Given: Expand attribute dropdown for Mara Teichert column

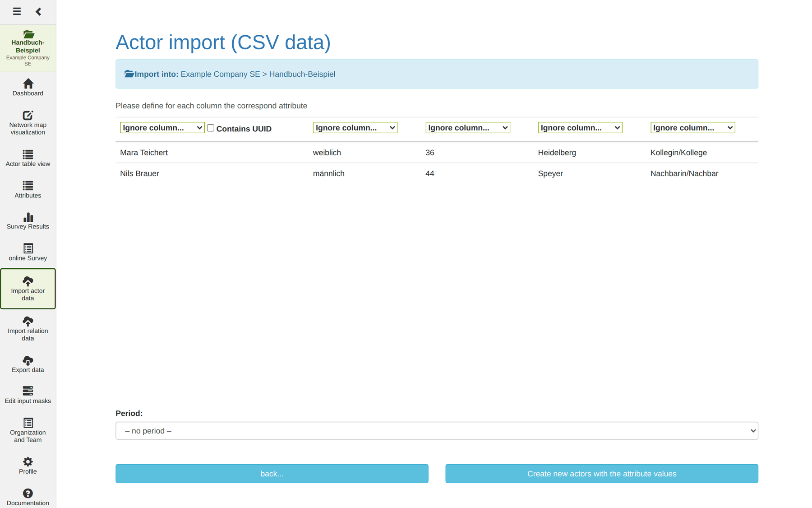Looking at the screenshot, I should (x=162, y=128).
